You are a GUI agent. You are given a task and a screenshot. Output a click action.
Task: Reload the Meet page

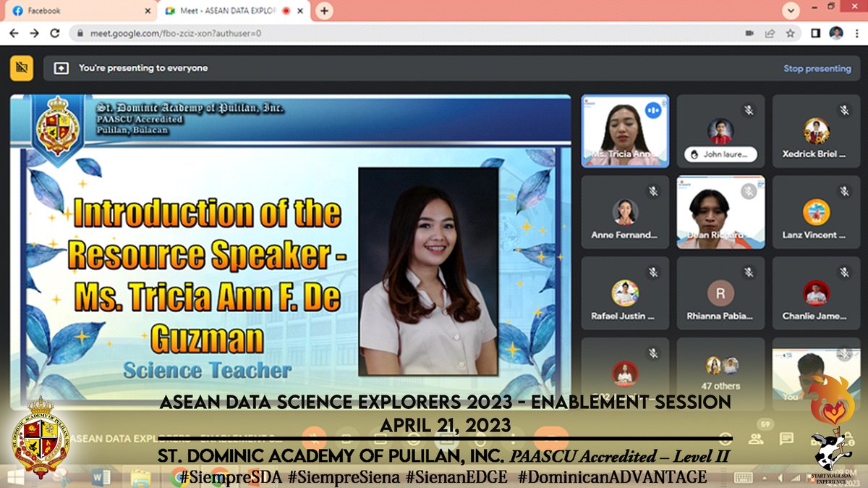coord(55,33)
